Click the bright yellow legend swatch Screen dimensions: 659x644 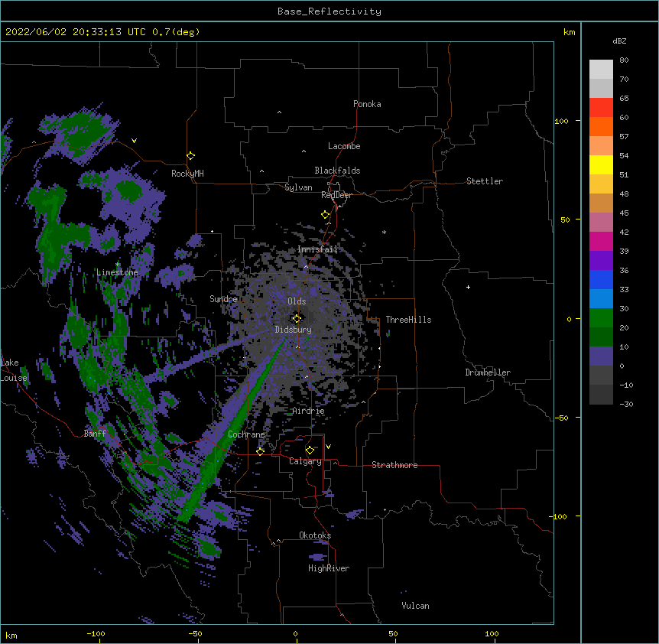tap(601, 164)
